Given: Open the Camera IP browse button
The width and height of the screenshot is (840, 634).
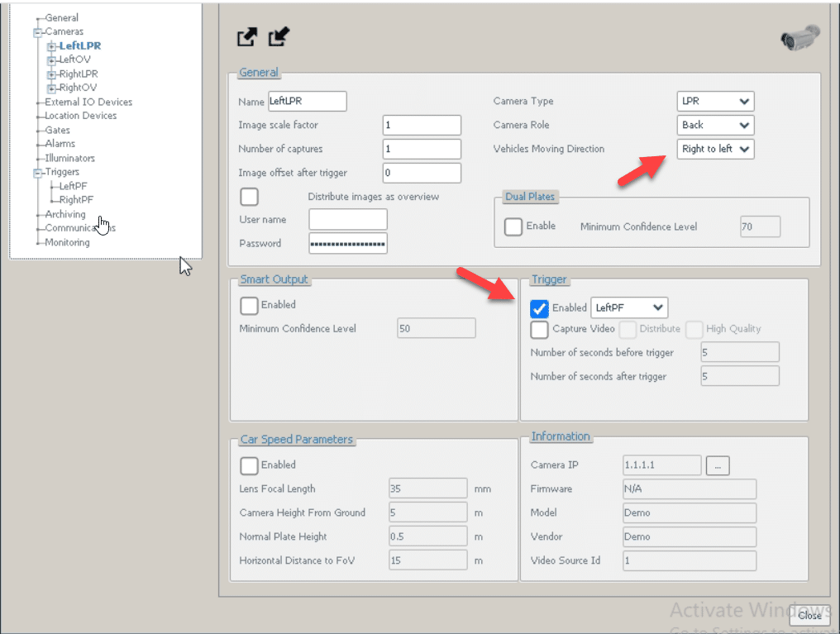Looking at the screenshot, I should pyautogui.click(x=718, y=465).
